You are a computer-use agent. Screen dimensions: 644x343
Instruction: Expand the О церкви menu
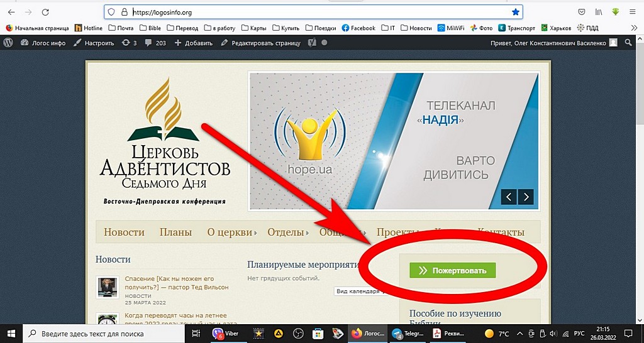pyautogui.click(x=231, y=232)
